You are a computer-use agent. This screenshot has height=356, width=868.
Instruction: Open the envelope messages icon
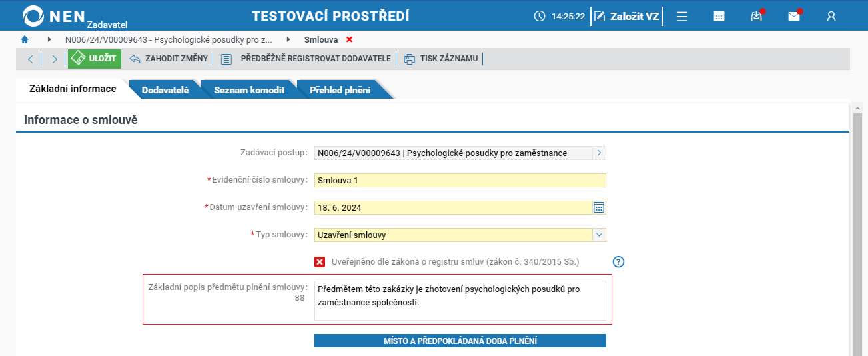tap(794, 17)
